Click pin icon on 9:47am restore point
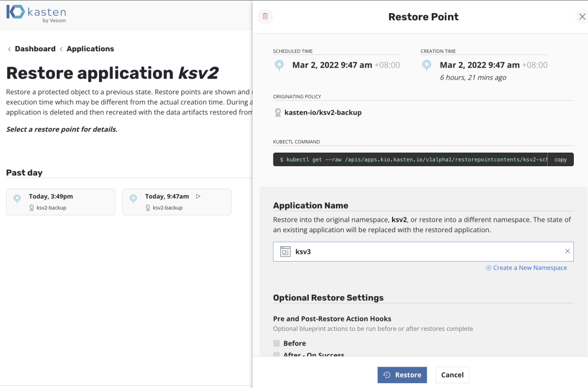Viewport: 588px width, 388px height. [x=133, y=198]
